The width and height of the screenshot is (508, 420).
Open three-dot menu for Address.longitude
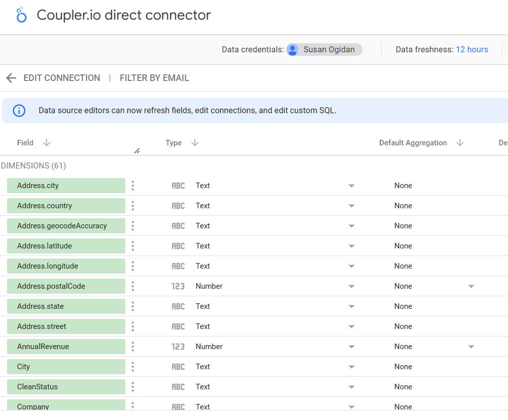pos(133,266)
